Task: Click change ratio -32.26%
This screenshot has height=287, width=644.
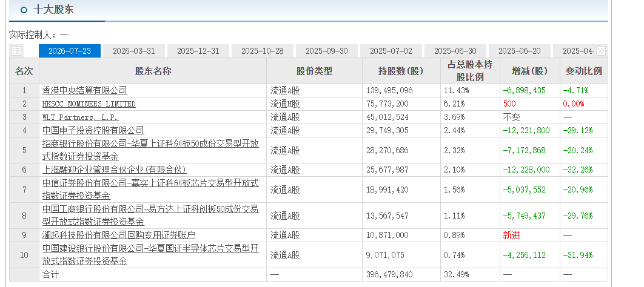Action: (x=577, y=170)
